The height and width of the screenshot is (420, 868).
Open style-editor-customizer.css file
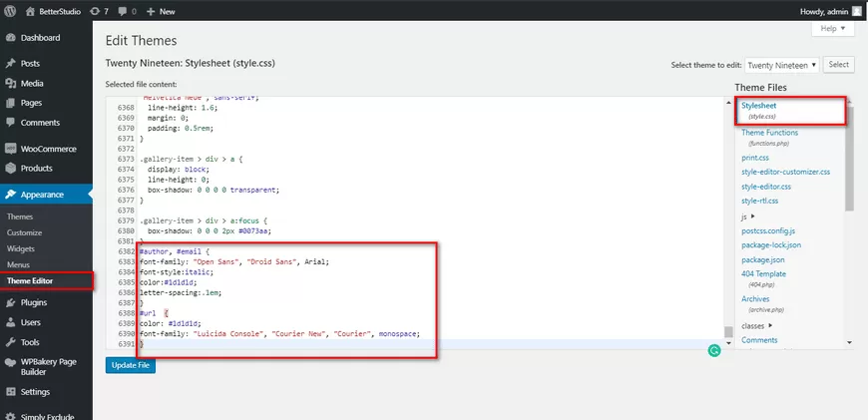[x=785, y=173]
